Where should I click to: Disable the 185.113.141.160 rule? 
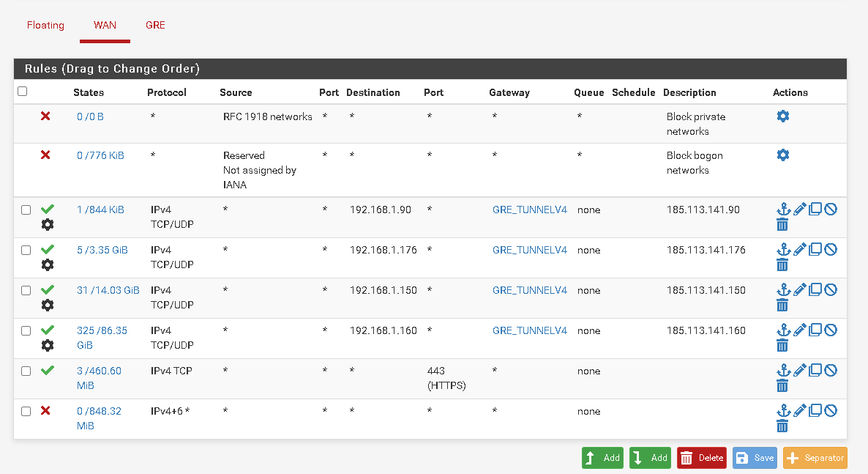pos(831,330)
